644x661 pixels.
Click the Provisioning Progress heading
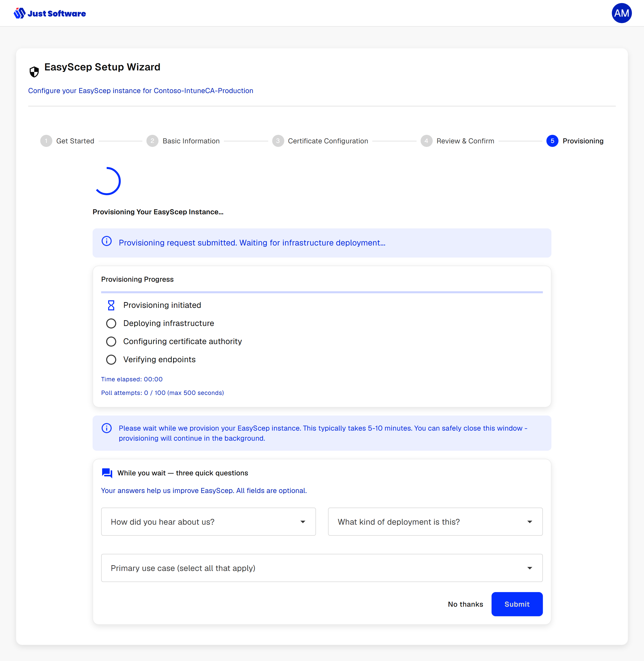click(x=137, y=279)
